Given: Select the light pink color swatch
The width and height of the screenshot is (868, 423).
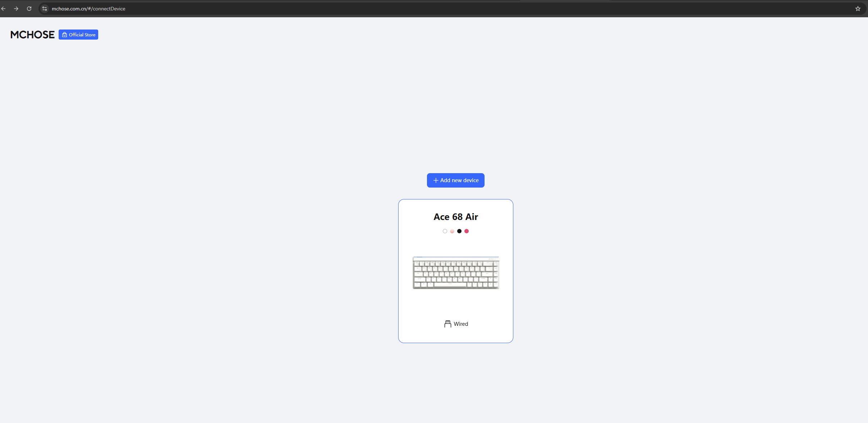Looking at the screenshot, I should coord(452,231).
